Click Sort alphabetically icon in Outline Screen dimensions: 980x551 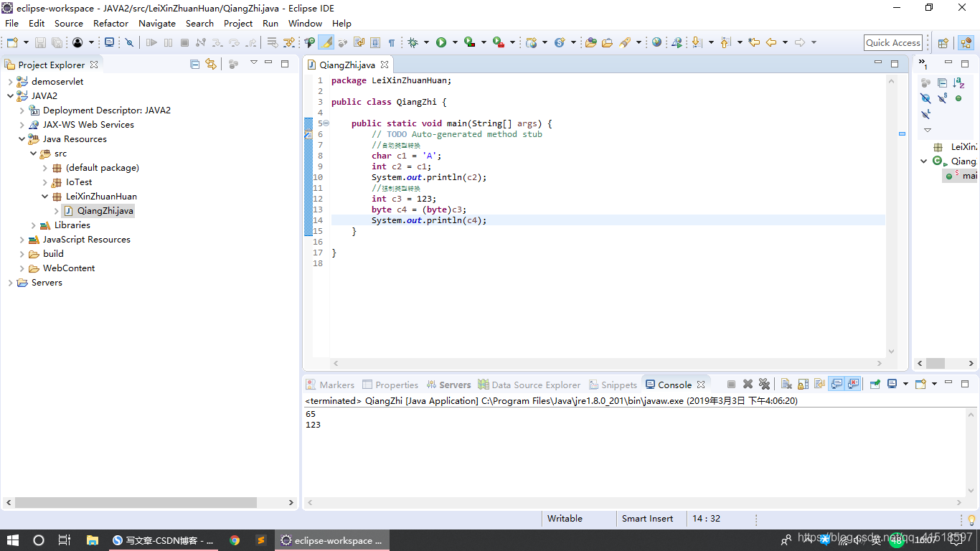[958, 83]
